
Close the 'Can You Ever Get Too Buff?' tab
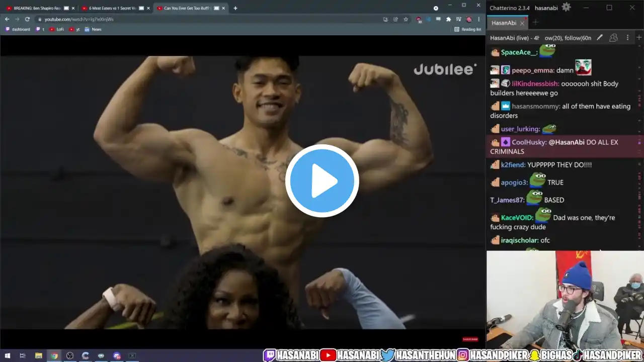click(x=223, y=8)
